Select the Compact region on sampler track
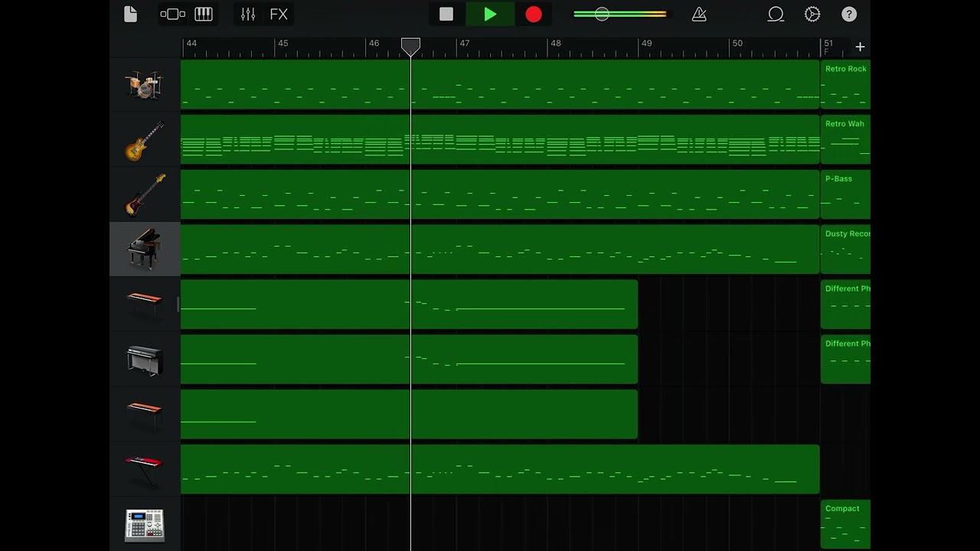Viewport: 980px width, 551px height. pos(845,525)
